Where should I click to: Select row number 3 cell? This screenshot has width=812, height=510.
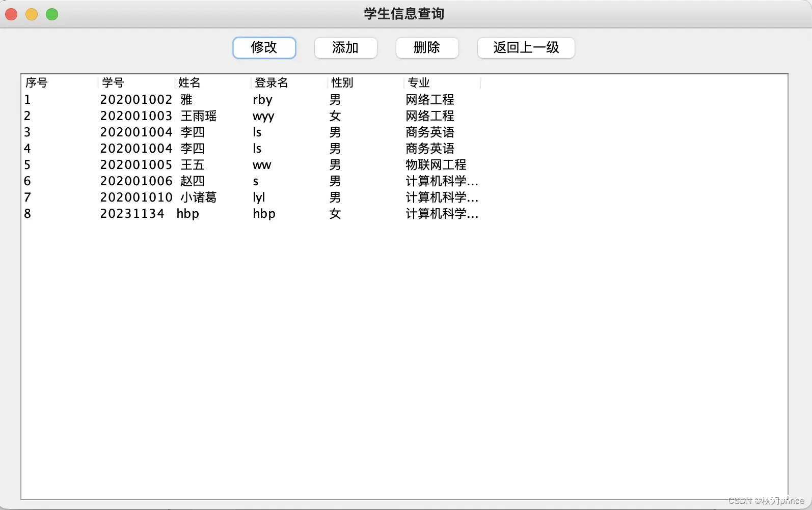(x=60, y=132)
